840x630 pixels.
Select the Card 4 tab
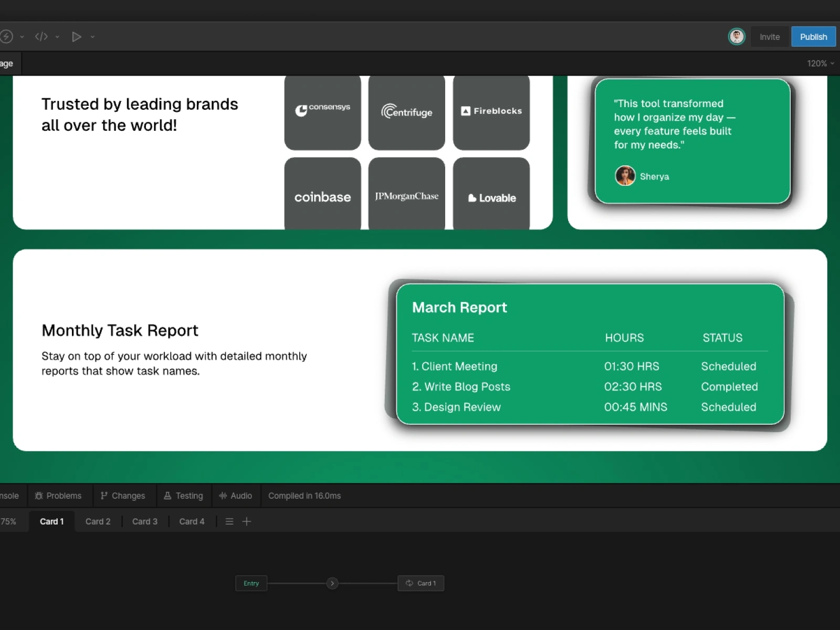[x=192, y=521]
